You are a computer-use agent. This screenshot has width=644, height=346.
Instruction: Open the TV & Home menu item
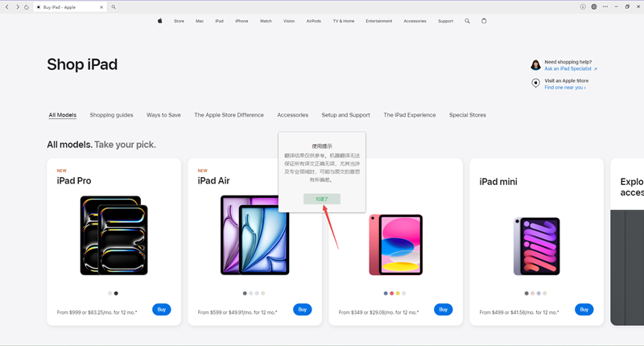coord(344,21)
